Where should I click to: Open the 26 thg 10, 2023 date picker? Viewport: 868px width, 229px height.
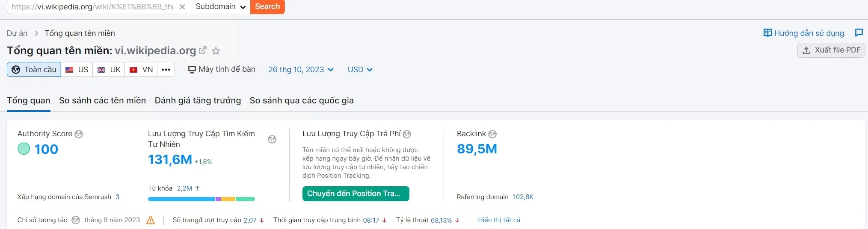[x=301, y=70]
